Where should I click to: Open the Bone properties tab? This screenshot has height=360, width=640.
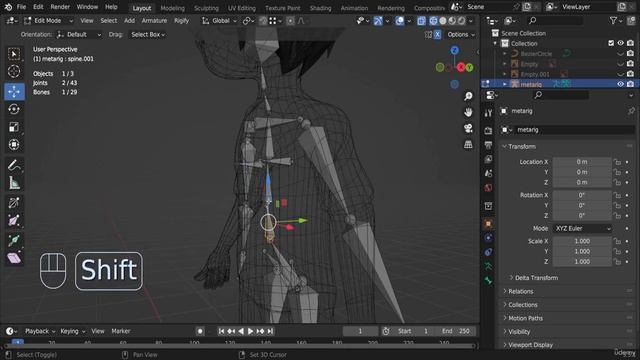point(488,281)
